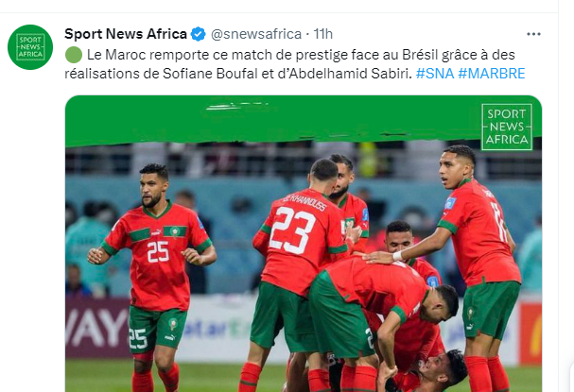Click the blue verified badge
This screenshot has height=392, width=574.
pos(199,34)
